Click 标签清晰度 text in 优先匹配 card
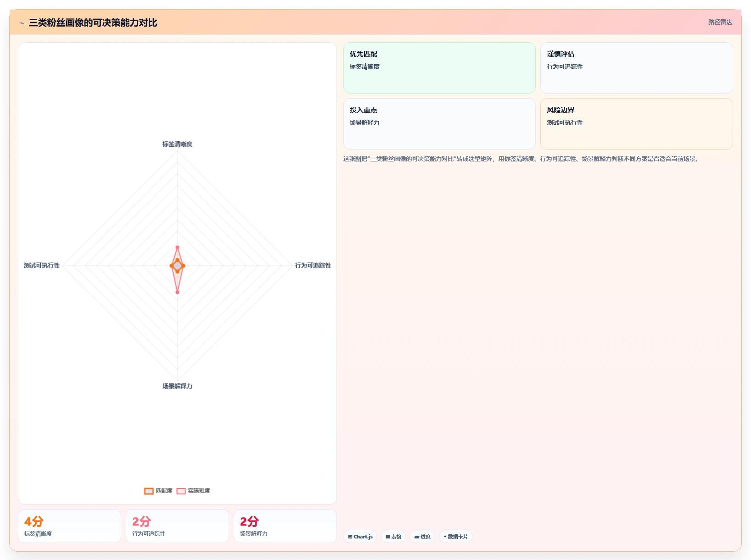The width and height of the screenshot is (751, 560). click(364, 67)
